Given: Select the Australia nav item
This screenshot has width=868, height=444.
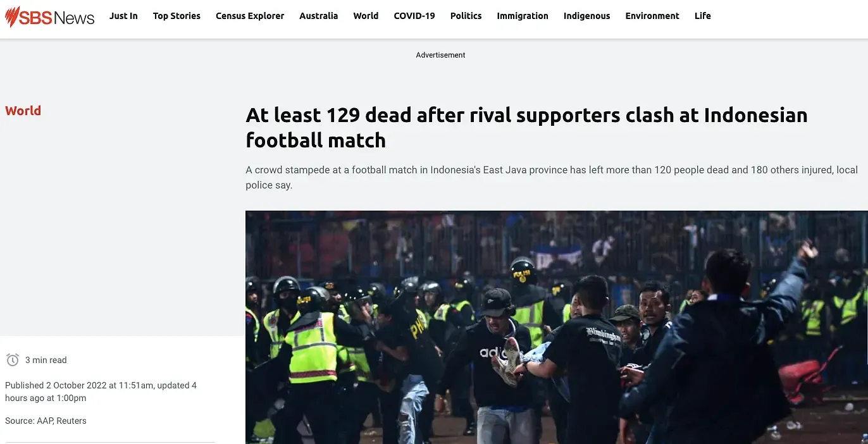Looking at the screenshot, I should point(319,16).
